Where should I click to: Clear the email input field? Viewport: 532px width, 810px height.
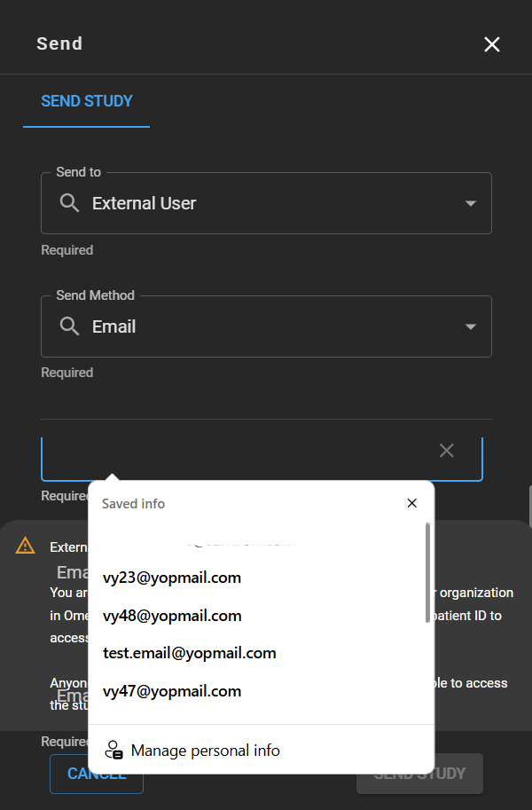447,451
